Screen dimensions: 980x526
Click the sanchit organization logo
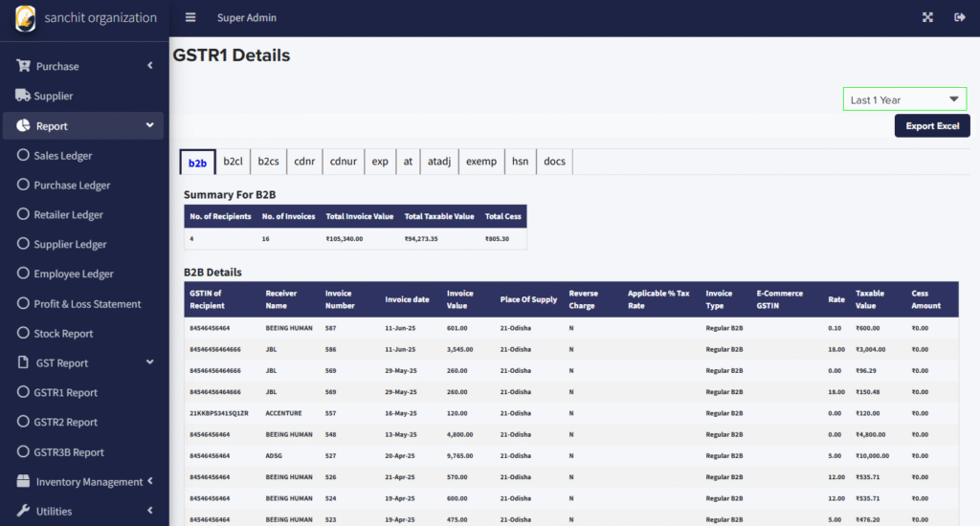[26, 18]
